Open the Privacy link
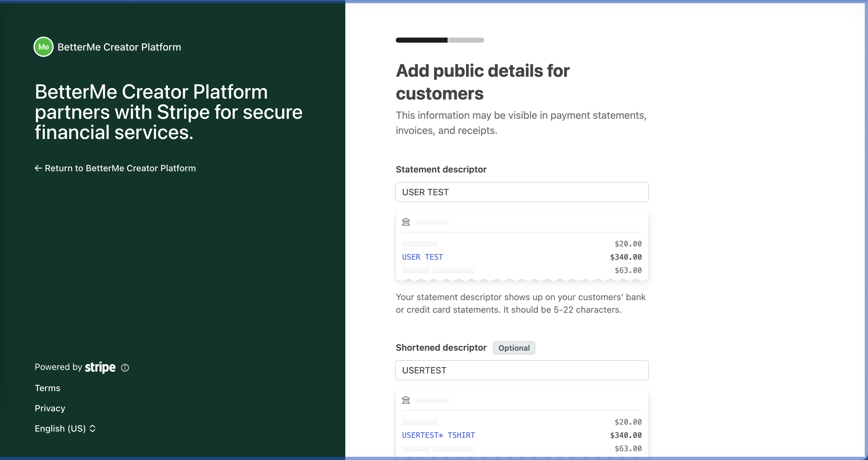 [50, 408]
